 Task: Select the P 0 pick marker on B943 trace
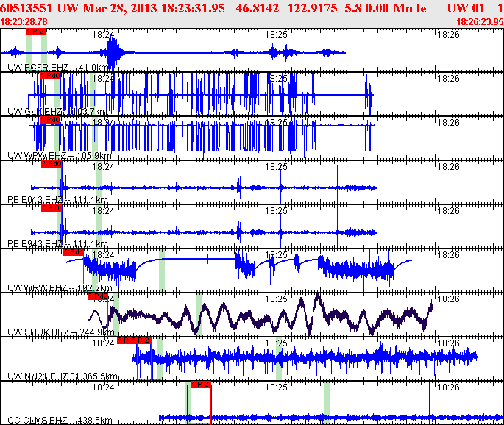pos(50,208)
